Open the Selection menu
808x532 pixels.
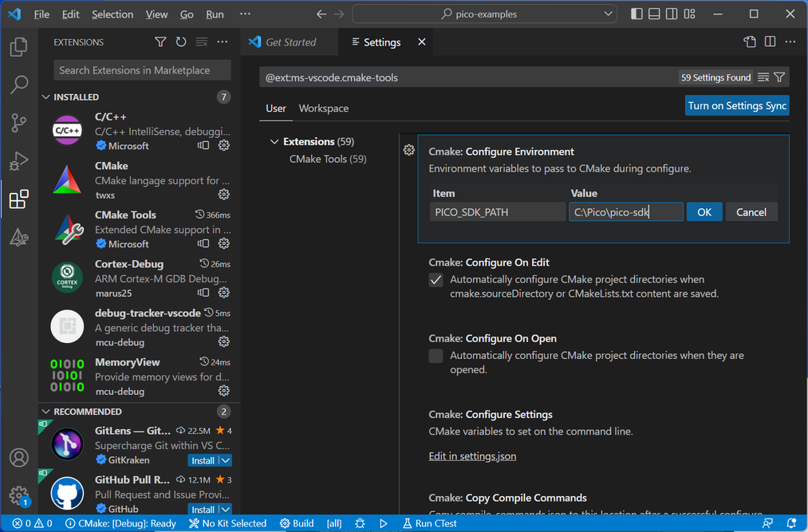click(112, 14)
